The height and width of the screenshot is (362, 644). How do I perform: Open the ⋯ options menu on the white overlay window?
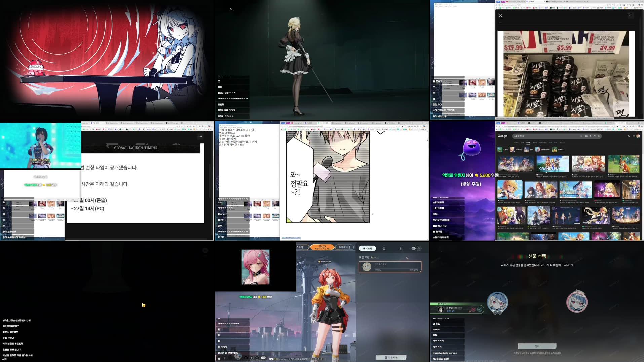point(200,136)
